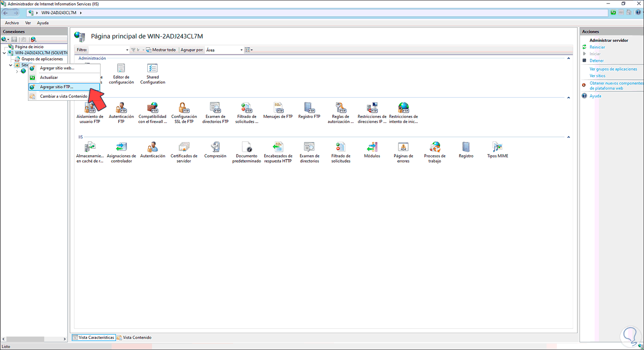Click Obtener nuevos componentes de plataforma web
The image size is (644, 350).
click(617, 86)
